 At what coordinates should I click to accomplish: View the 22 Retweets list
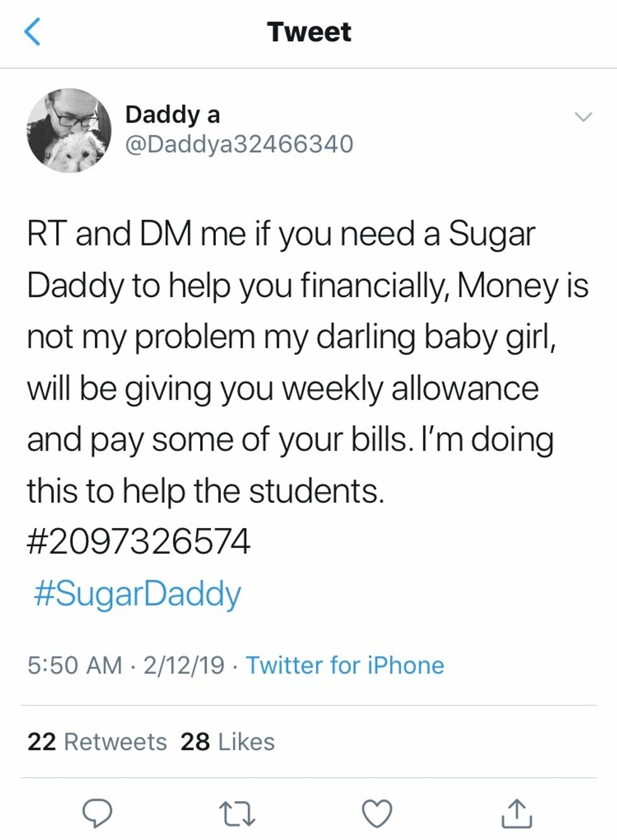(97, 742)
